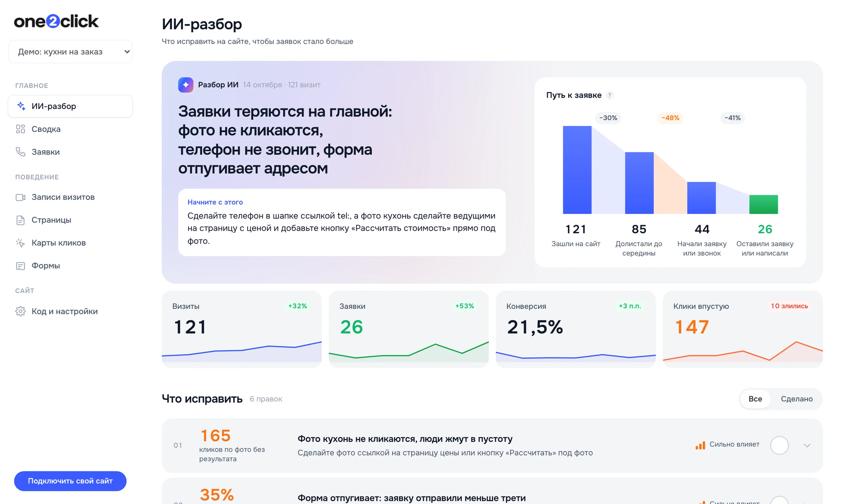Click the Заявки теряются на главной headline

[x=285, y=140]
